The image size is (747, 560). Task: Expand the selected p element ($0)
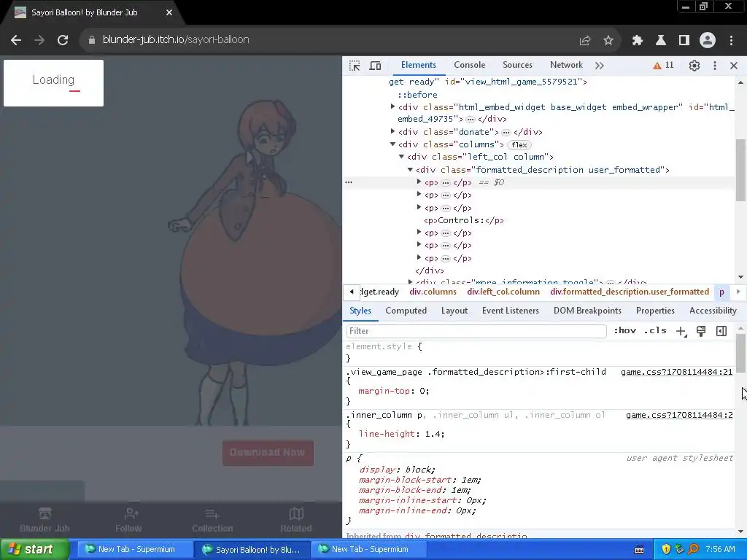click(x=419, y=182)
